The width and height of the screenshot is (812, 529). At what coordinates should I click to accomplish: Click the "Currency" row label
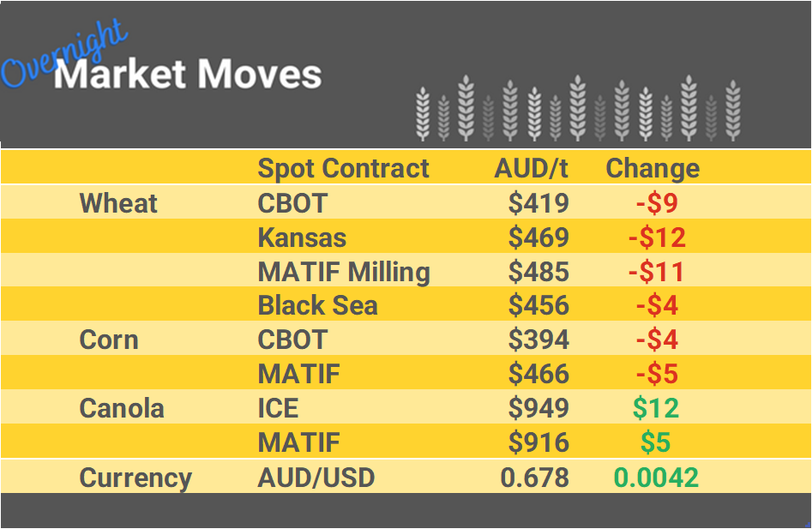point(135,478)
